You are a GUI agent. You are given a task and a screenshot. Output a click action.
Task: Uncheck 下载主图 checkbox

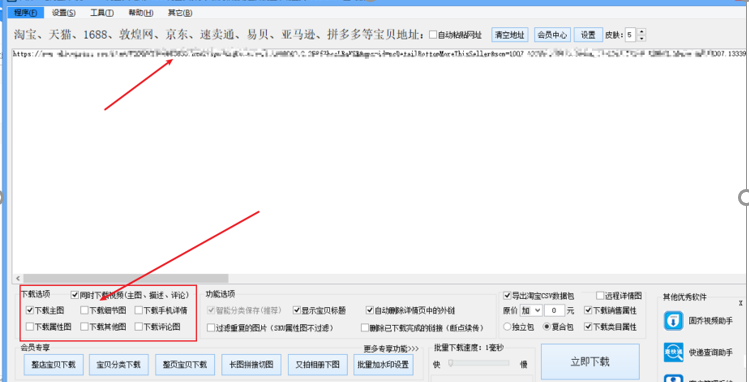click(x=30, y=310)
